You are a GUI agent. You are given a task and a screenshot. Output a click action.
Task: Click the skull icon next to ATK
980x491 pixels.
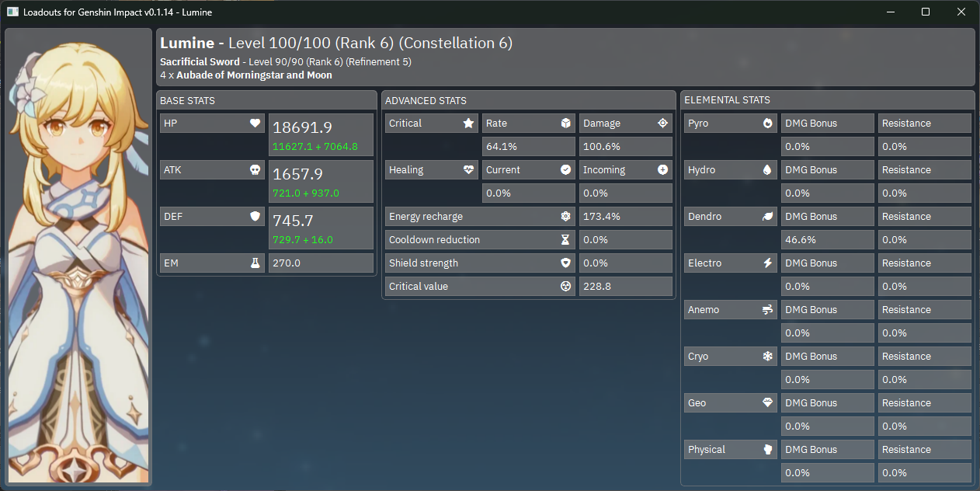pos(255,170)
